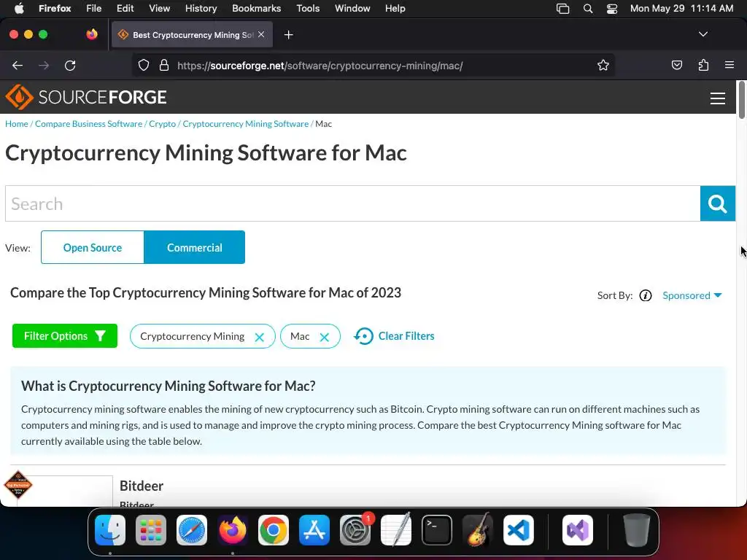Switch view to Open Source
This screenshot has height=560, width=747.
[93, 248]
